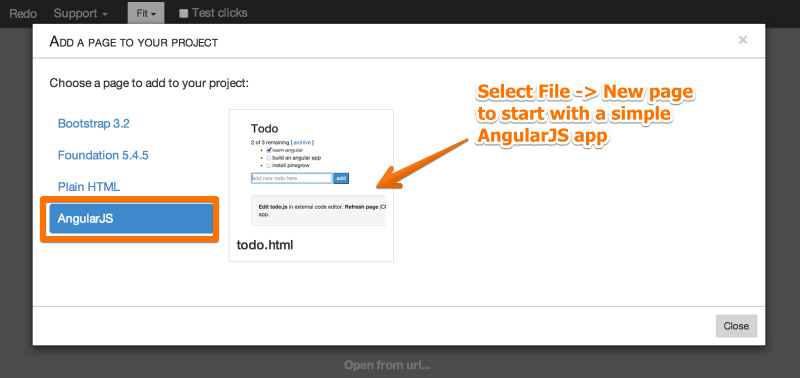The height and width of the screenshot is (378, 800).
Task: Expand the Fit zoom dropdown
Action: coord(146,14)
